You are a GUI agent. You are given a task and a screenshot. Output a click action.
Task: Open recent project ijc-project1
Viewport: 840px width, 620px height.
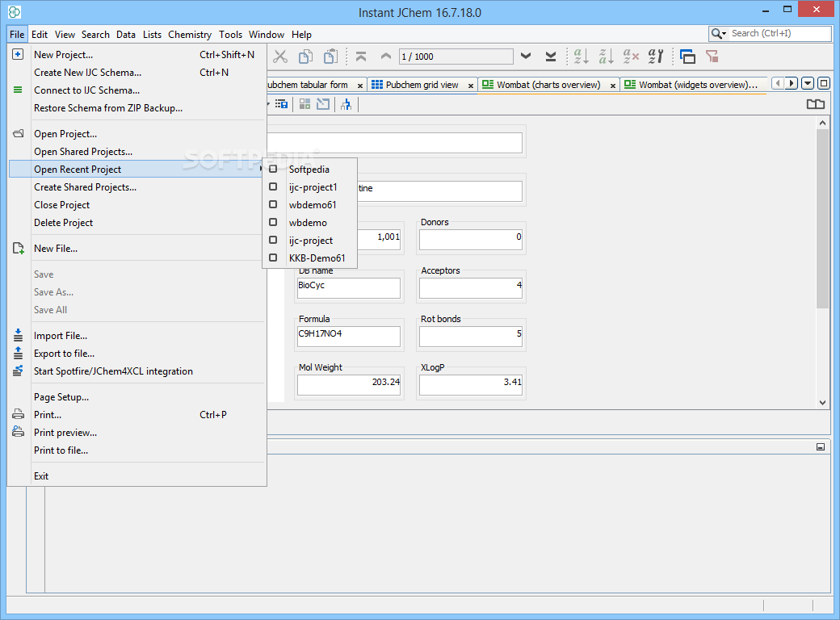click(309, 186)
